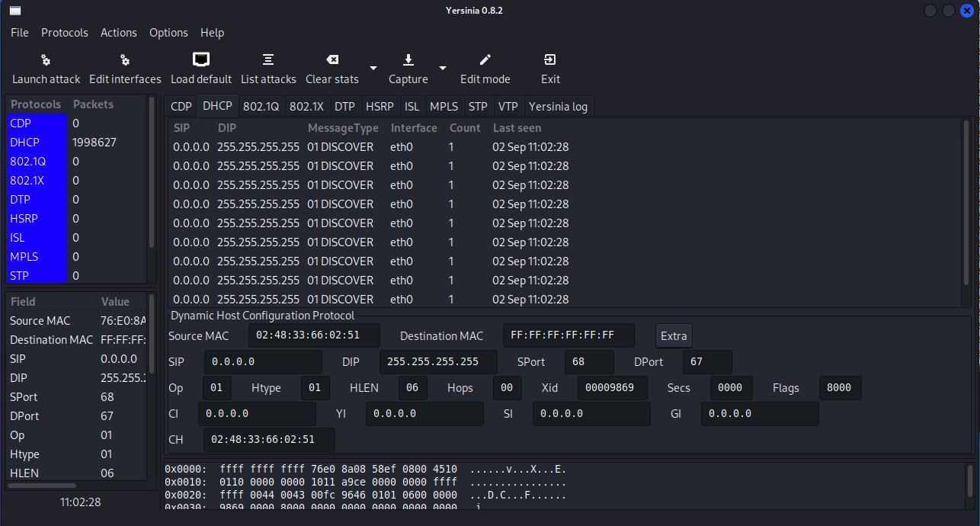Select HSRP row in Protocols list

click(75, 218)
